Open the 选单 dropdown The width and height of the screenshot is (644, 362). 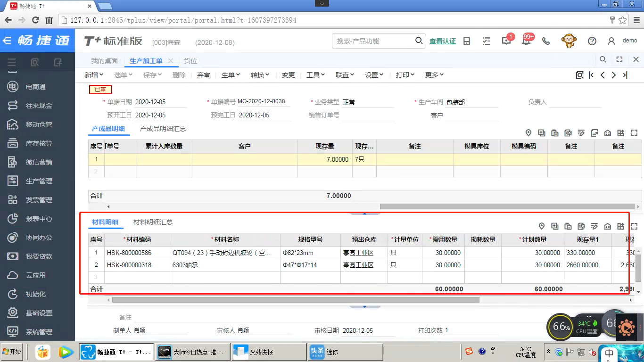[x=123, y=75]
